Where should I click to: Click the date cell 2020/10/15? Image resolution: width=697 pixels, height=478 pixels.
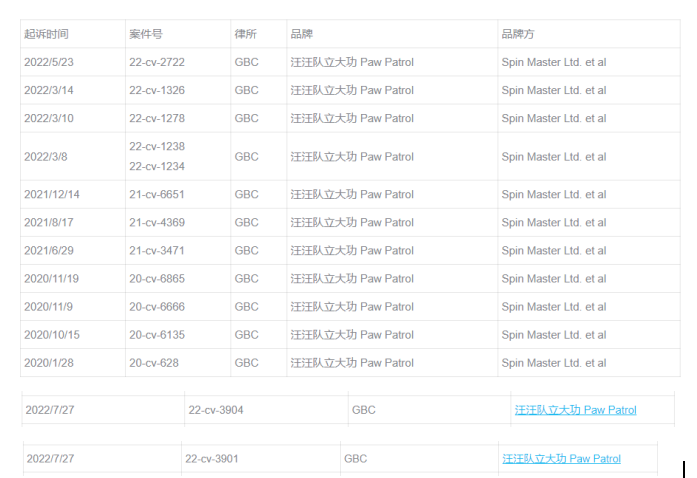pyautogui.click(x=52, y=334)
